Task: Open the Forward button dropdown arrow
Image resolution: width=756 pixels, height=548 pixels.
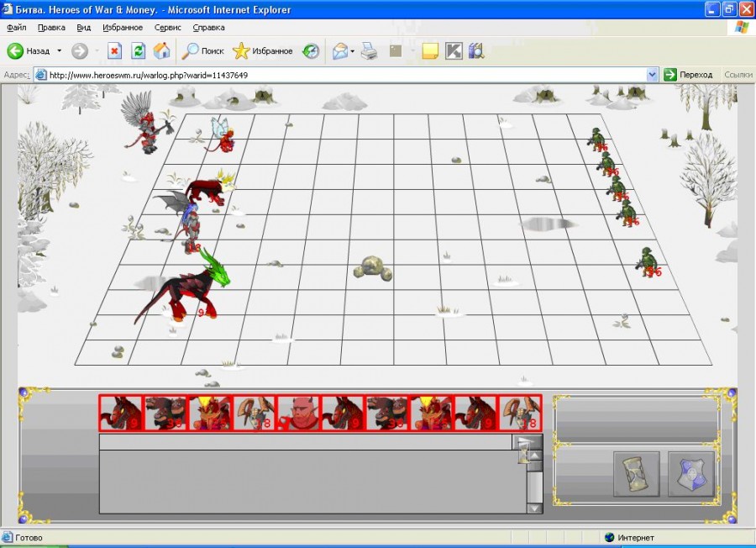Action: (x=97, y=50)
